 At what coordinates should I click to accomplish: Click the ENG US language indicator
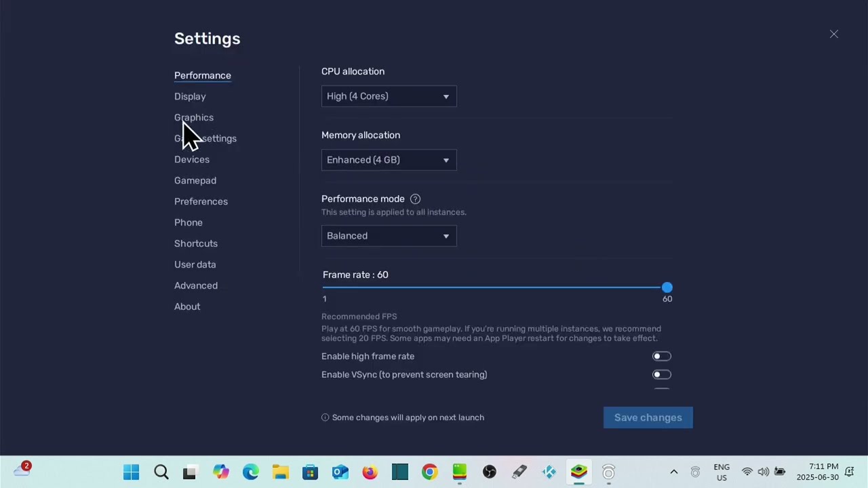[722, 472]
